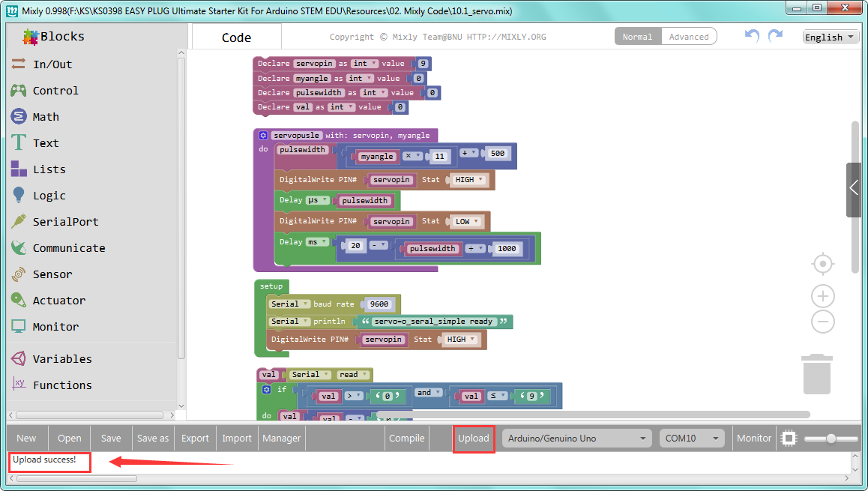Open the SerialPort category

coord(55,222)
